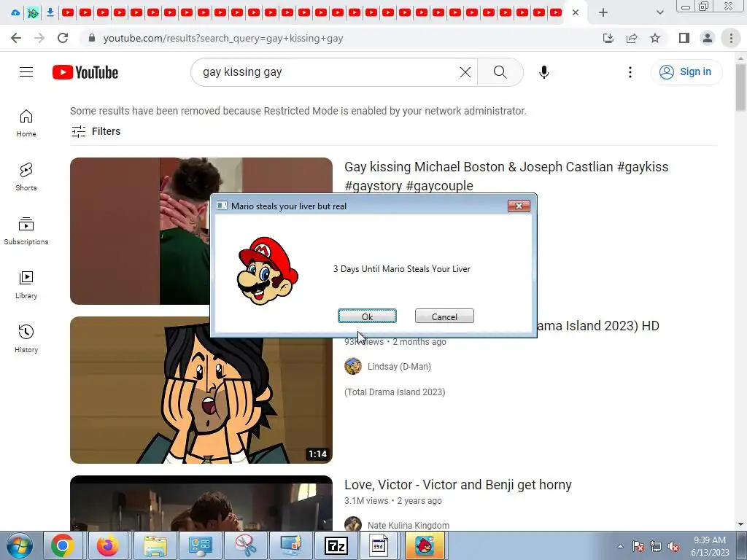This screenshot has width=747, height=560.
Task: Open the Chrome profile menu
Action: click(708, 38)
